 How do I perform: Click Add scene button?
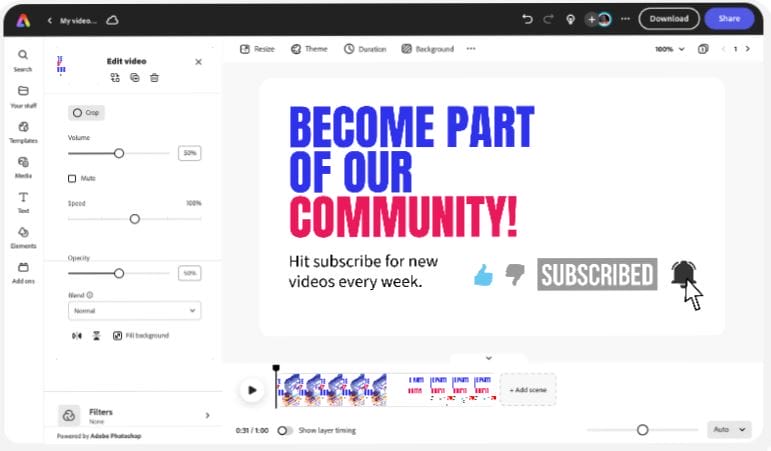528,390
